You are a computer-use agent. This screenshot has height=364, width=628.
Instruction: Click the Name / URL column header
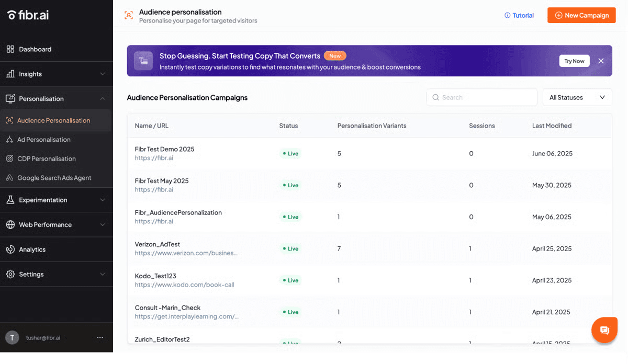pyautogui.click(x=151, y=126)
